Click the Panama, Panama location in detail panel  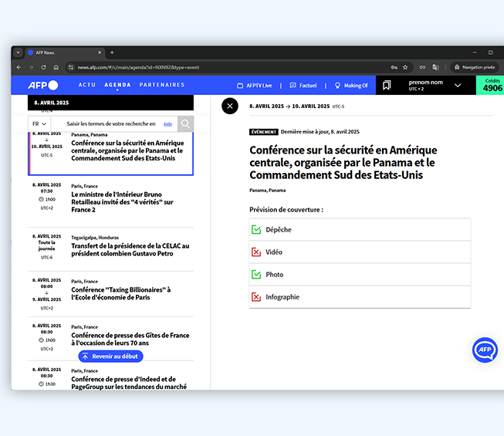click(x=267, y=190)
